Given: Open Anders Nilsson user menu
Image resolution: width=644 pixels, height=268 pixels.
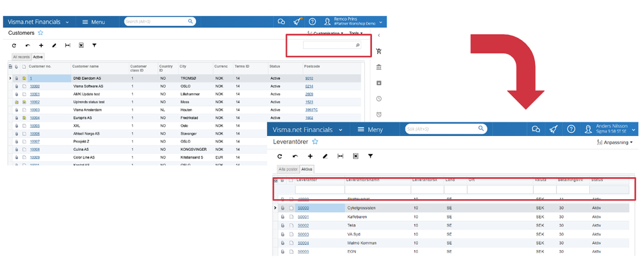Looking at the screenshot, I should click(610, 129).
